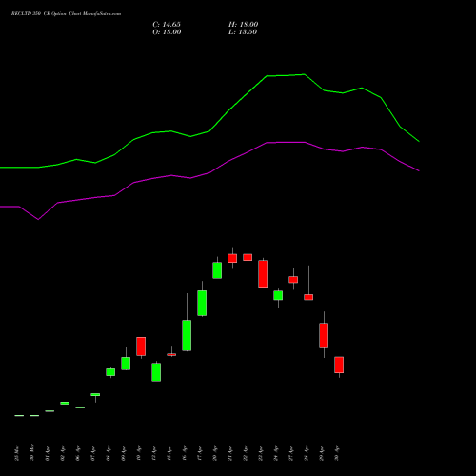Select the red candle on 10 Apr
Image resolution: width=476 pixels, height=476 pixels.
(141, 347)
